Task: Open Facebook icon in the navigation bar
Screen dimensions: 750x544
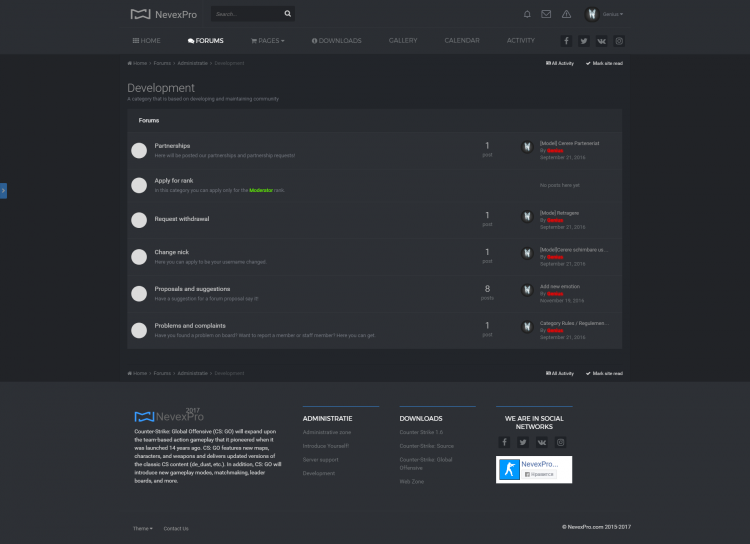Action: click(566, 41)
